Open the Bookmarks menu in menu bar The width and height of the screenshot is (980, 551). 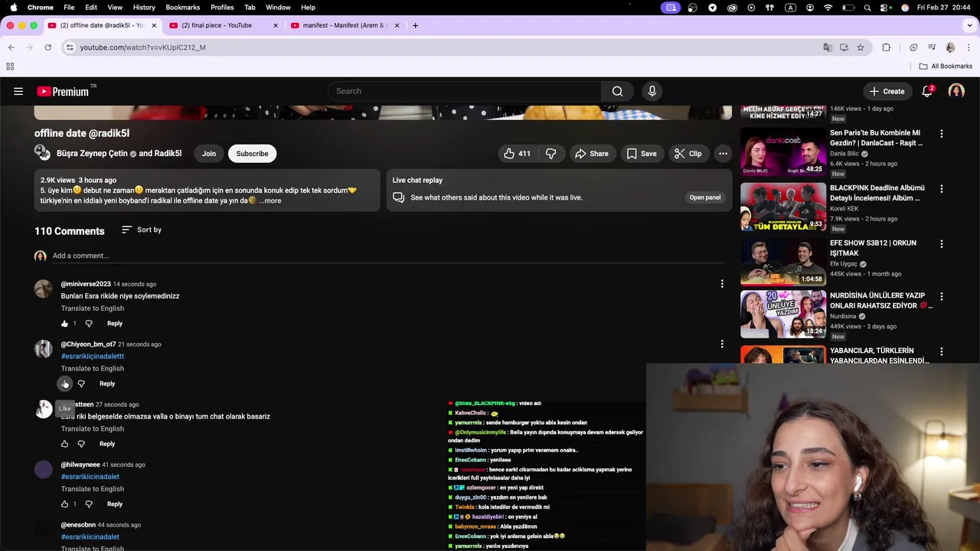tap(183, 7)
